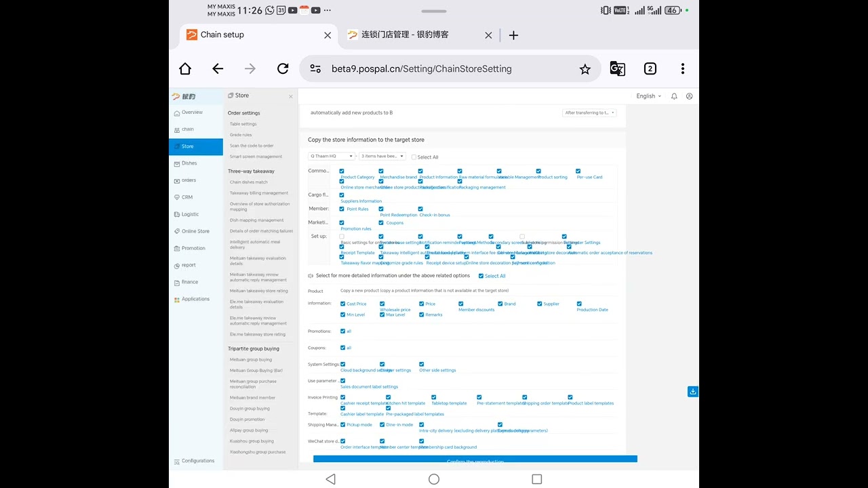
Task: Close the 连锁门店管理 browser tab
Action: point(488,35)
